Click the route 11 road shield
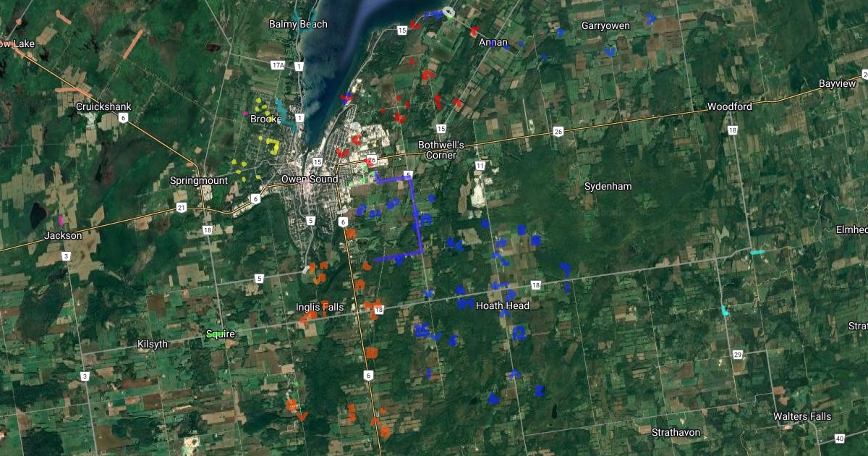Image resolution: width=868 pixels, height=456 pixels. pos(480,166)
